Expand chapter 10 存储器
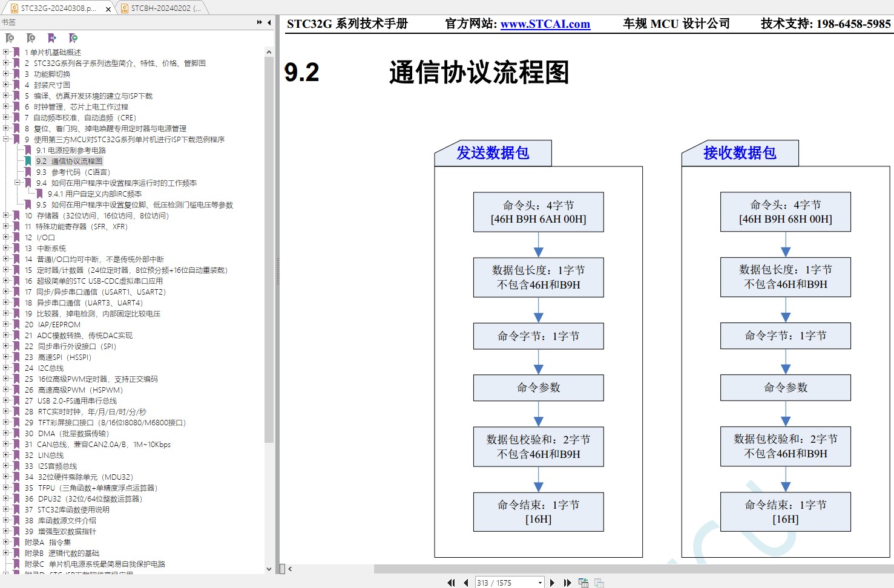The height and width of the screenshot is (588, 894). click(x=6, y=215)
